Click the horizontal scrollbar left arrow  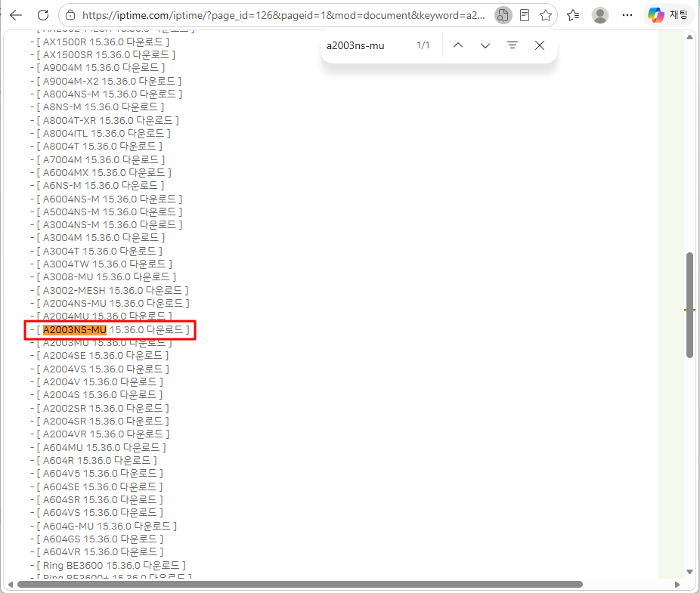(x=11, y=585)
